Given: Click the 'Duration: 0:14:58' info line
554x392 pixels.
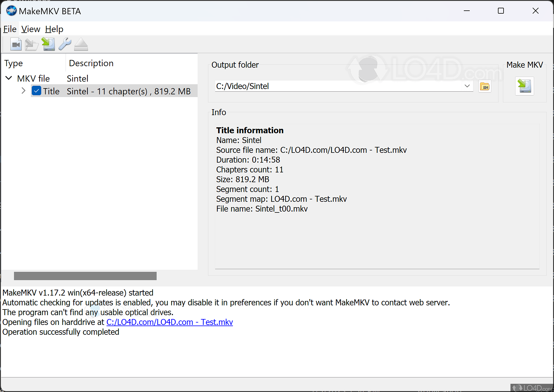Looking at the screenshot, I should 248,160.
